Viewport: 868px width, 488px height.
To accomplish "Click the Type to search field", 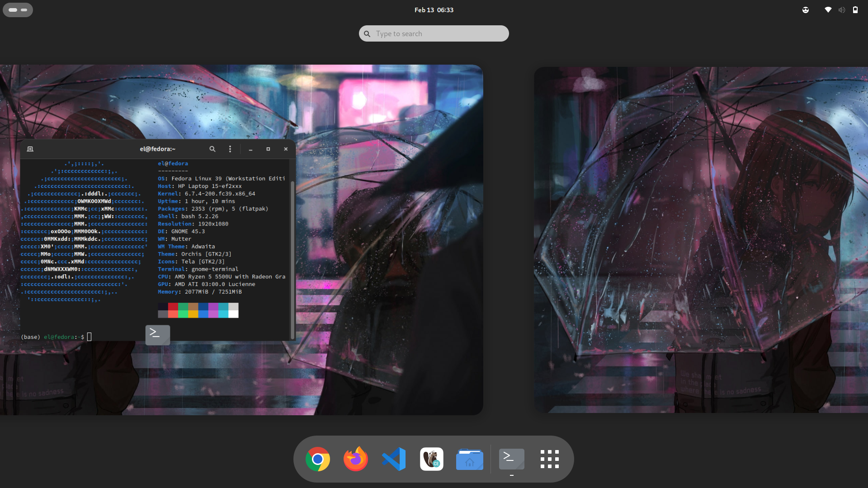I will point(434,33).
